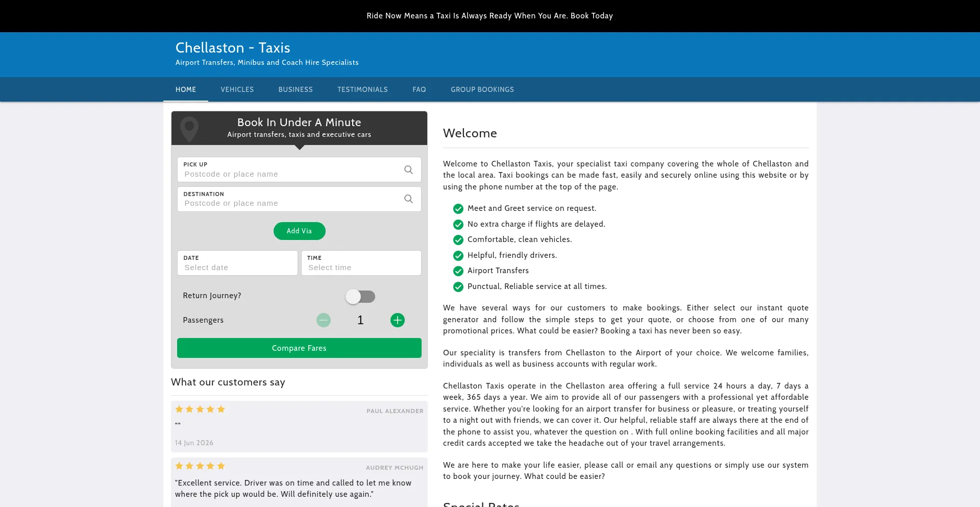Screen dimensions: 980x507
Task: Click the star rating on Paul Alexander's review
Action: (200, 409)
